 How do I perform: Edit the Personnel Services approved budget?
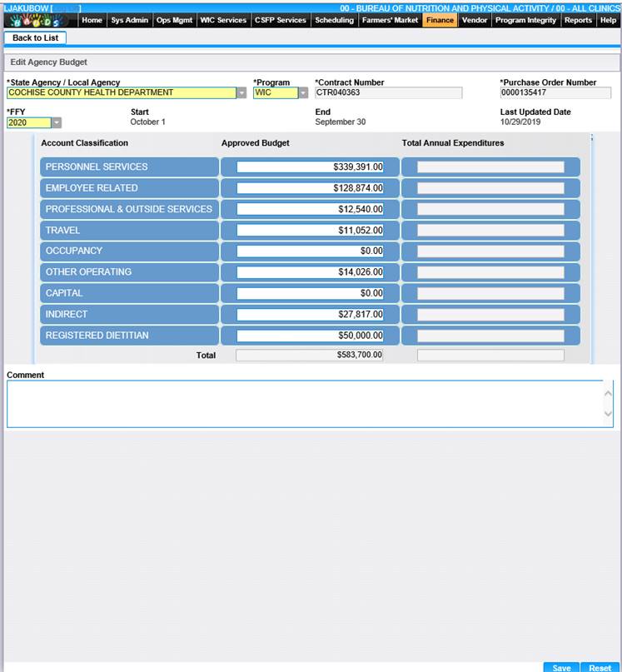pos(310,167)
